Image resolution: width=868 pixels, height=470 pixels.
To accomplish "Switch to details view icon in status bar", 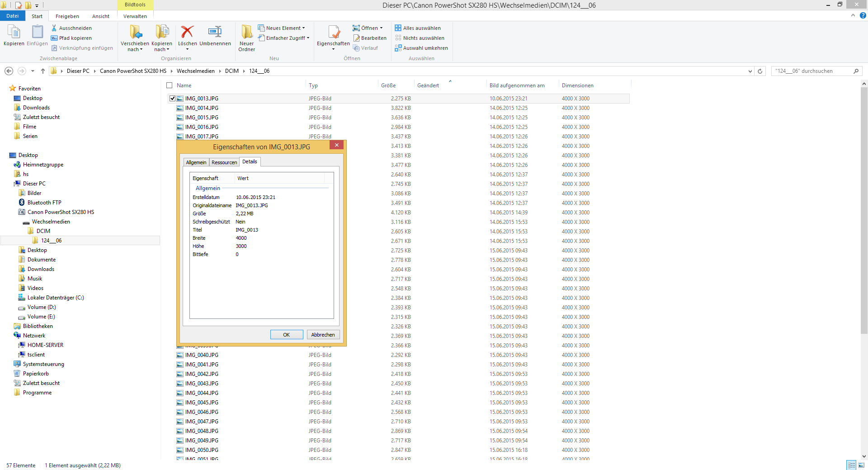I will [x=851, y=465].
